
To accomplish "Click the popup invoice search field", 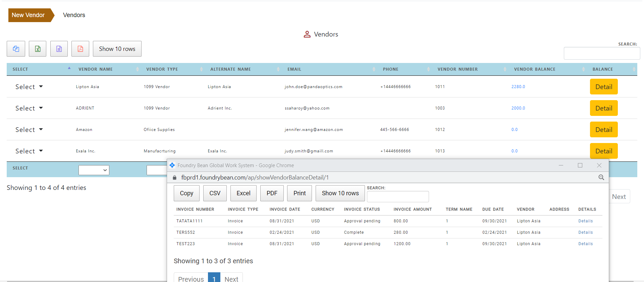I will pyautogui.click(x=398, y=197).
